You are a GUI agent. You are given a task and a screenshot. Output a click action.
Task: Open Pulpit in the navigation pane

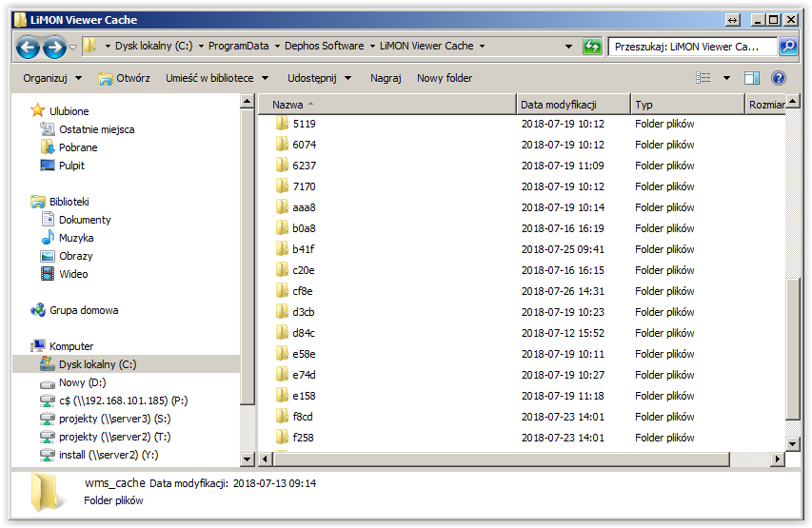pos(71,166)
